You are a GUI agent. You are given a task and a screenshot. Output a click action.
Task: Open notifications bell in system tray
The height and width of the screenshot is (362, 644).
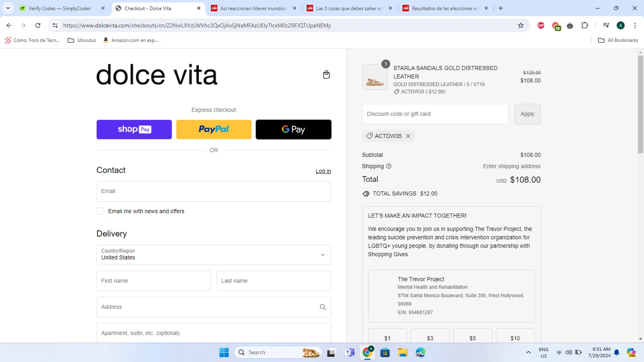[x=617, y=353]
